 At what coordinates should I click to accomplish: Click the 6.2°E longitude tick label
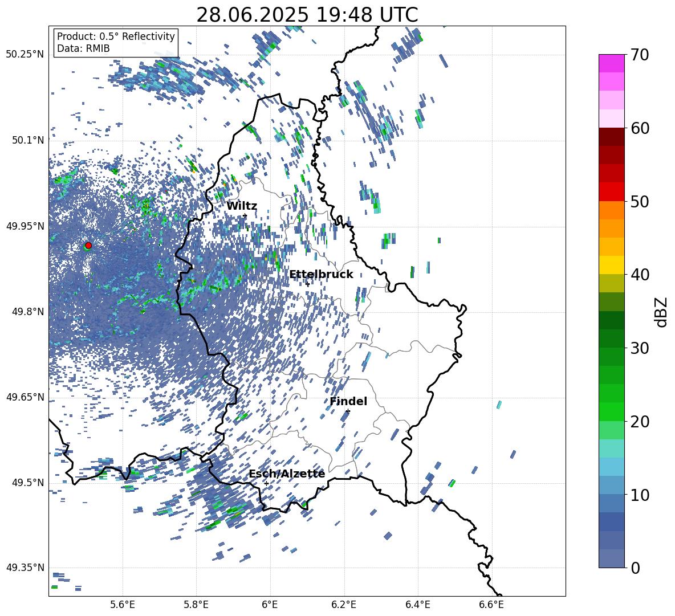[x=344, y=605]
